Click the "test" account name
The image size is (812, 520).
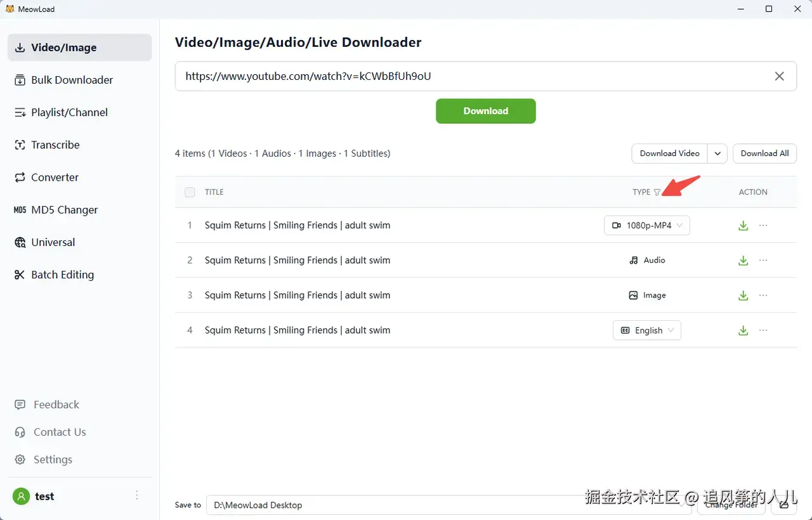tap(44, 497)
